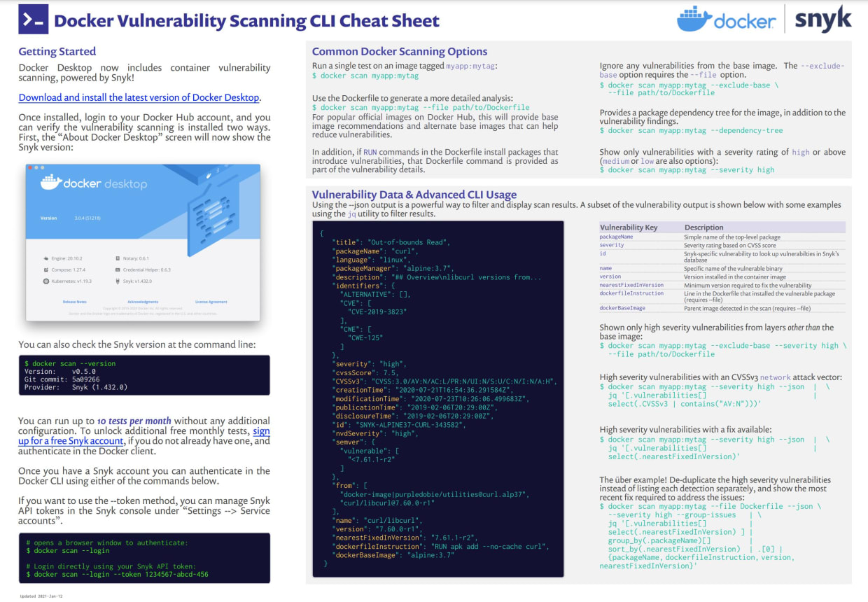
Task: Click '10 tests per month' bold text
Action: 134,421
